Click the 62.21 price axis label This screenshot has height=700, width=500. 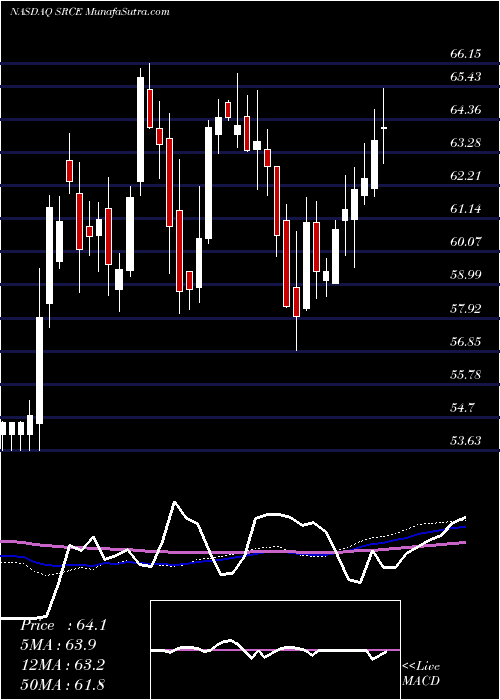point(465,176)
